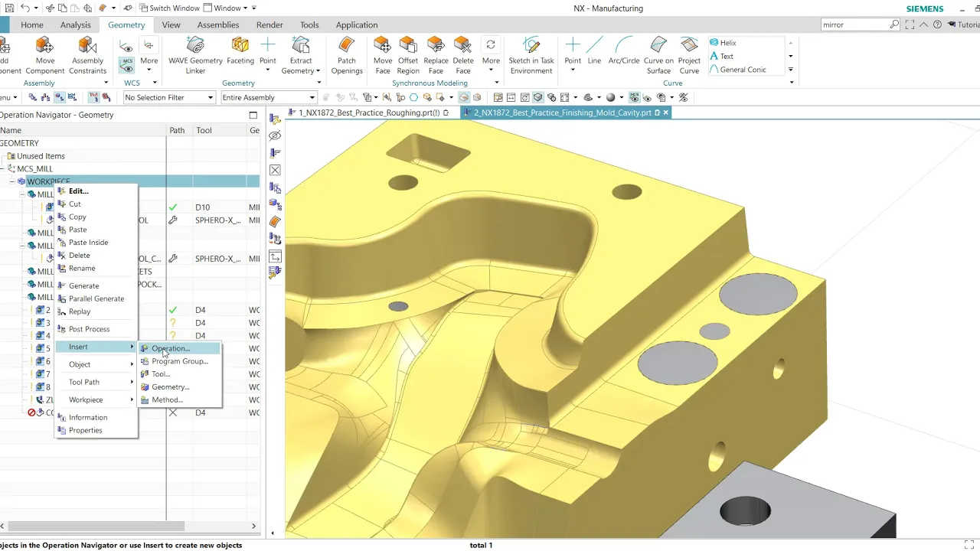Expand the WCS group dropdown arrow
The width and height of the screenshot is (980, 551).
coord(154,83)
